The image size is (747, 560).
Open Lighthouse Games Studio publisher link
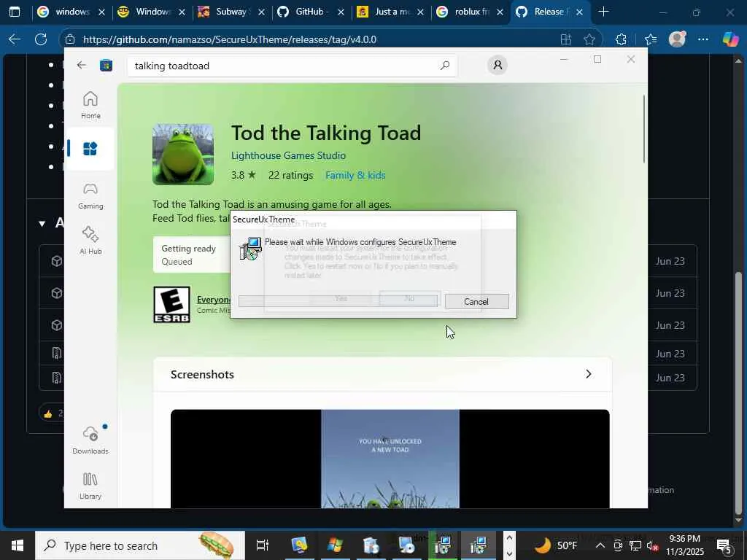(x=288, y=156)
